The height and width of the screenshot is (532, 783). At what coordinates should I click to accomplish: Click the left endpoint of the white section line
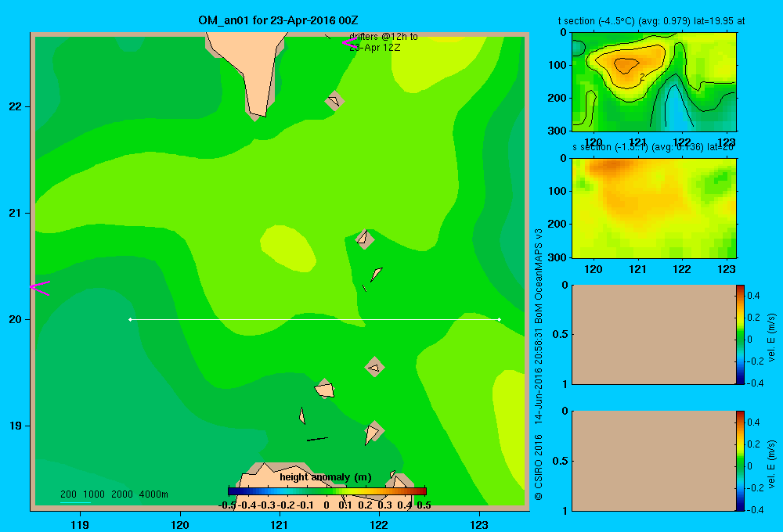point(130,319)
